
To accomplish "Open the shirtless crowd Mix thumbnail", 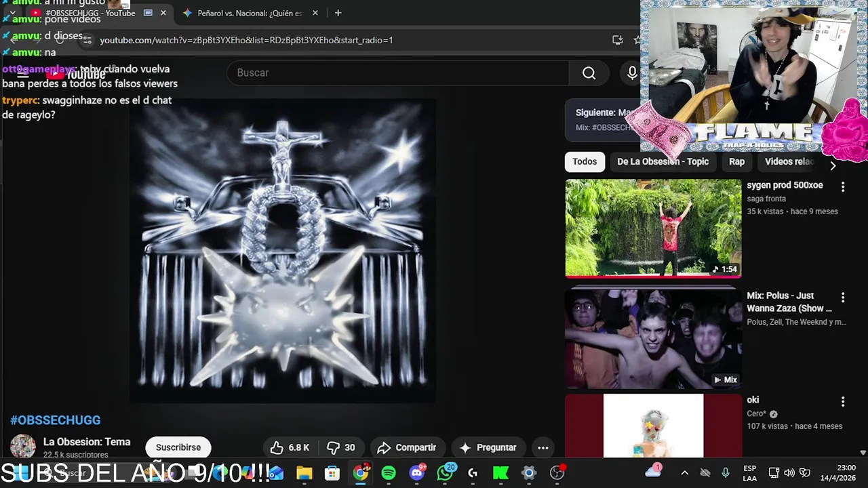I will [x=653, y=339].
